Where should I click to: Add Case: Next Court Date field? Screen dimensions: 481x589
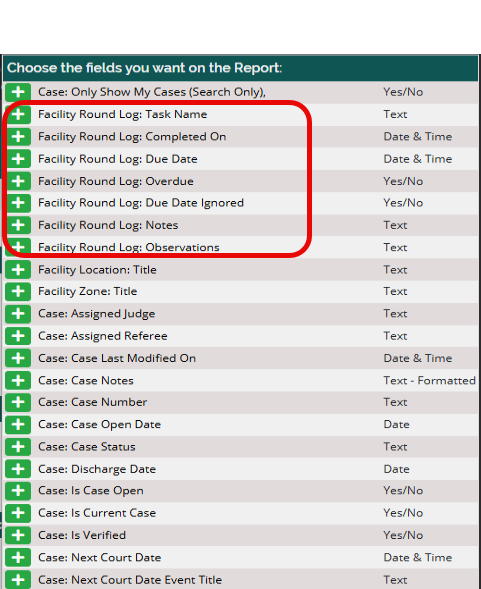tap(18, 557)
